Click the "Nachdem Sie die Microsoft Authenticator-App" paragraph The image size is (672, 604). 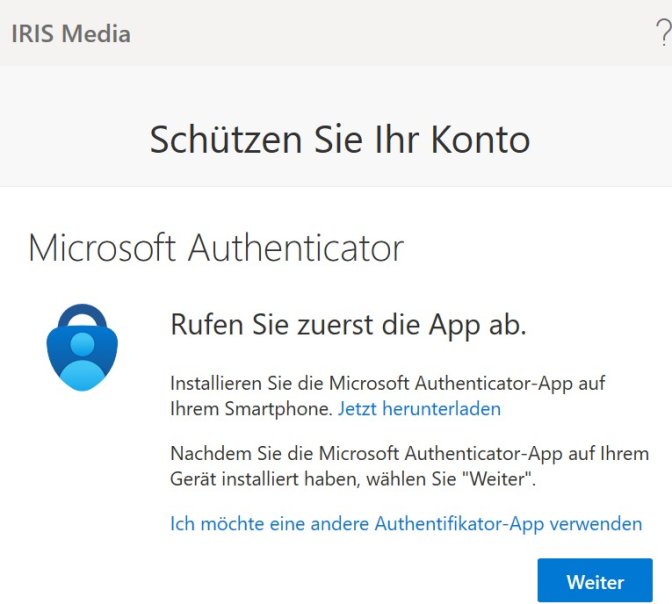coord(409,466)
